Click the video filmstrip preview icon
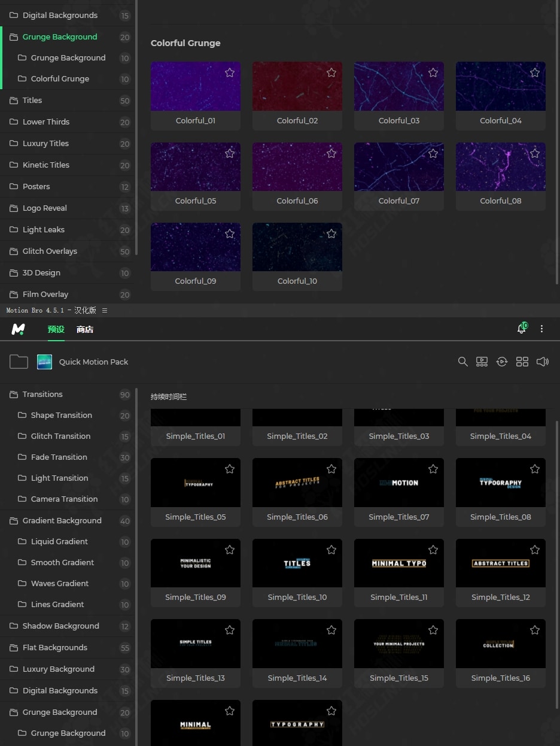This screenshot has height=746, width=560. click(482, 362)
